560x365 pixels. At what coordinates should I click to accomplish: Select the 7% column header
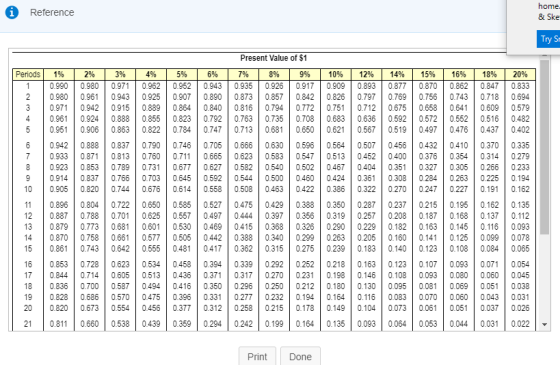coord(243,74)
